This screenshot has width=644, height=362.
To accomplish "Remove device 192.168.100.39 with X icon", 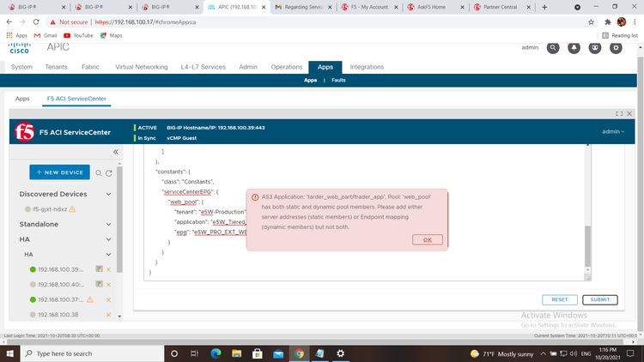I will click(x=109, y=269).
